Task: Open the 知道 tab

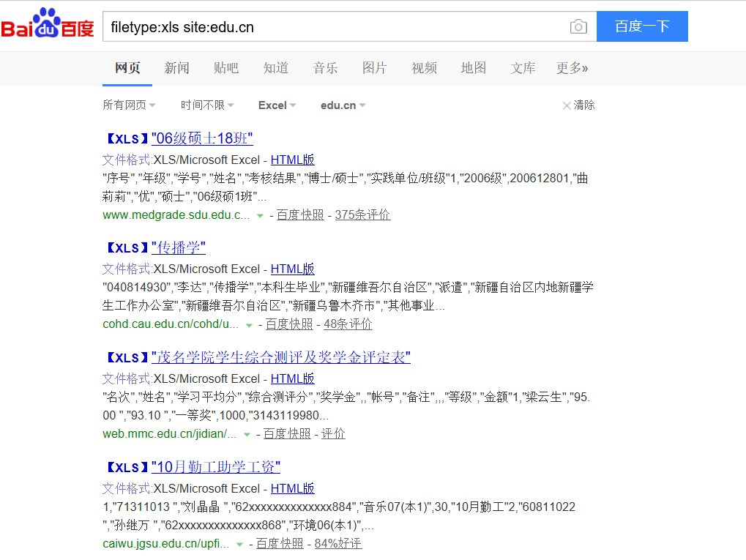Action: point(275,68)
